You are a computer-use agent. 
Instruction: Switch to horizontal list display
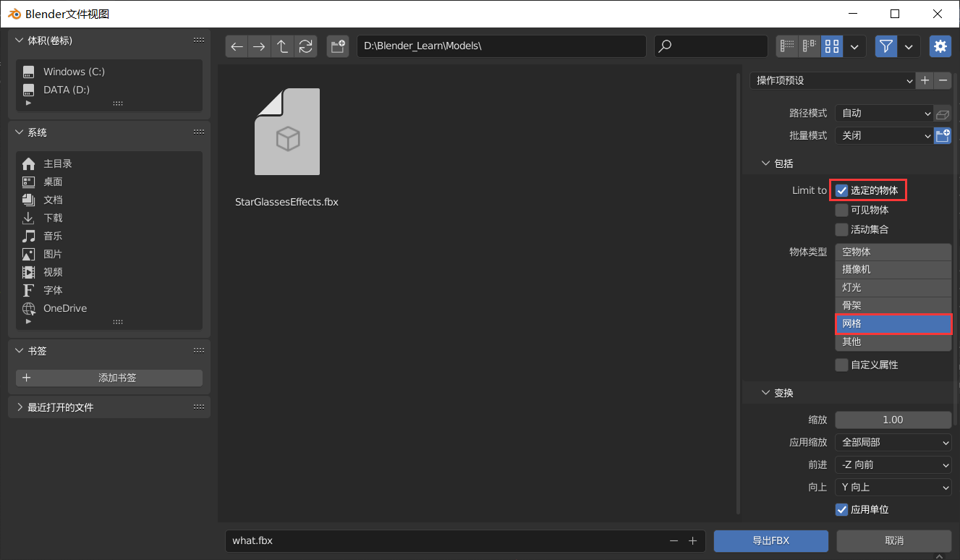[810, 46]
